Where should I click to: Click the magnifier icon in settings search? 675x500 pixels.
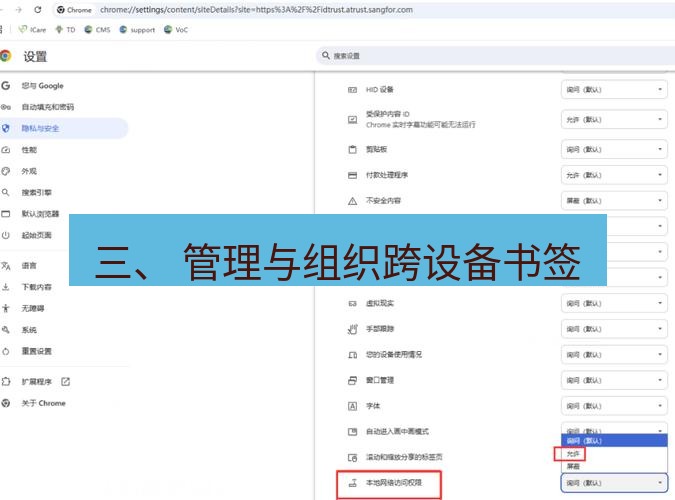coord(326,56)
